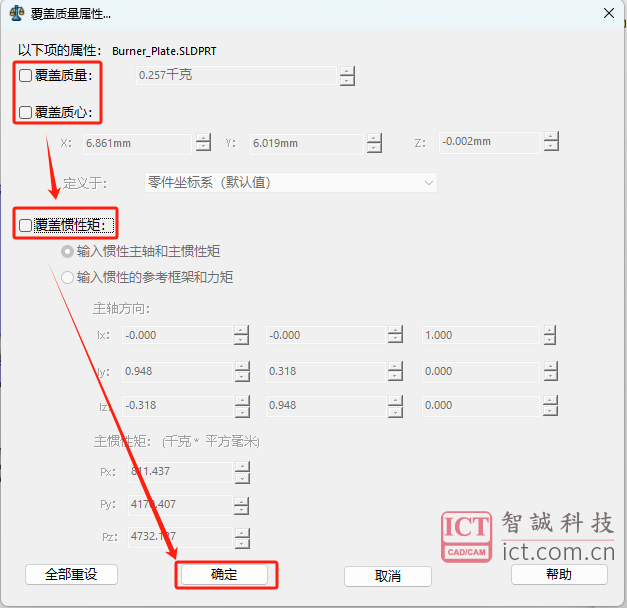Click the Z coordinate spinner
The width and height of the screenshot is (627, 608).
(x=551, y=142)
